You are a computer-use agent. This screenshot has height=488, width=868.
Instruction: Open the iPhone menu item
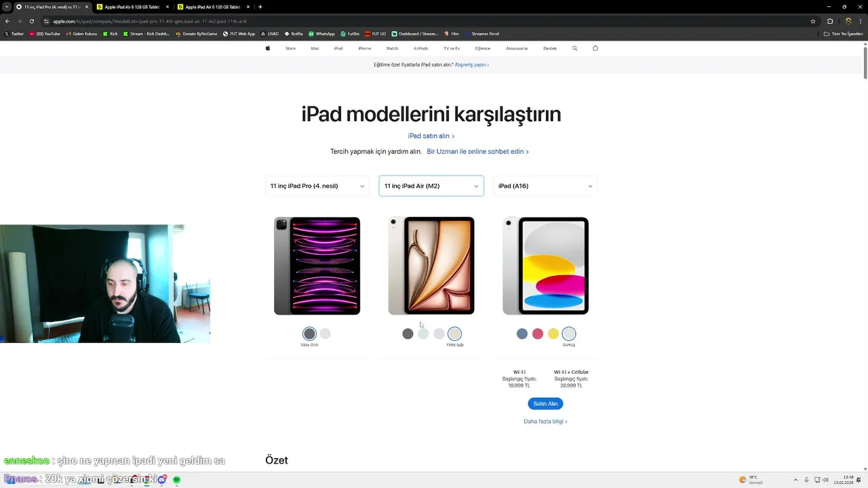364,48
